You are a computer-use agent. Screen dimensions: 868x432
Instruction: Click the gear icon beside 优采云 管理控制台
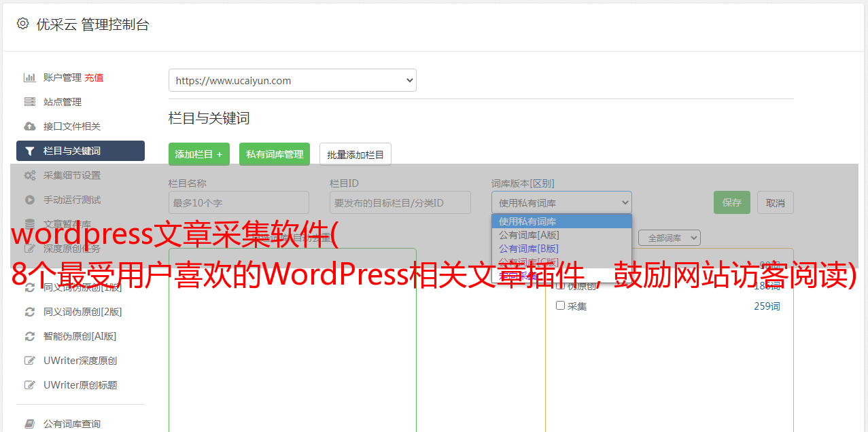pyautogui.click(x=22, y=24)
